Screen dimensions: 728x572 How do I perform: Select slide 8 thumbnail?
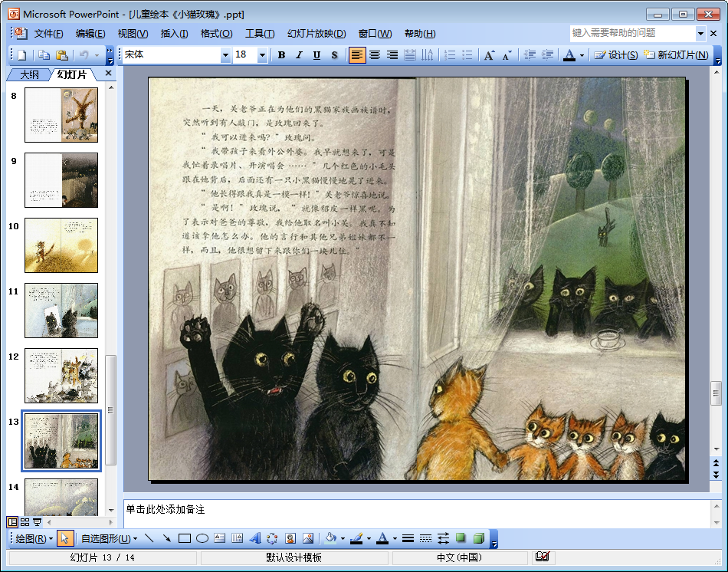click(x=61, y=115)
